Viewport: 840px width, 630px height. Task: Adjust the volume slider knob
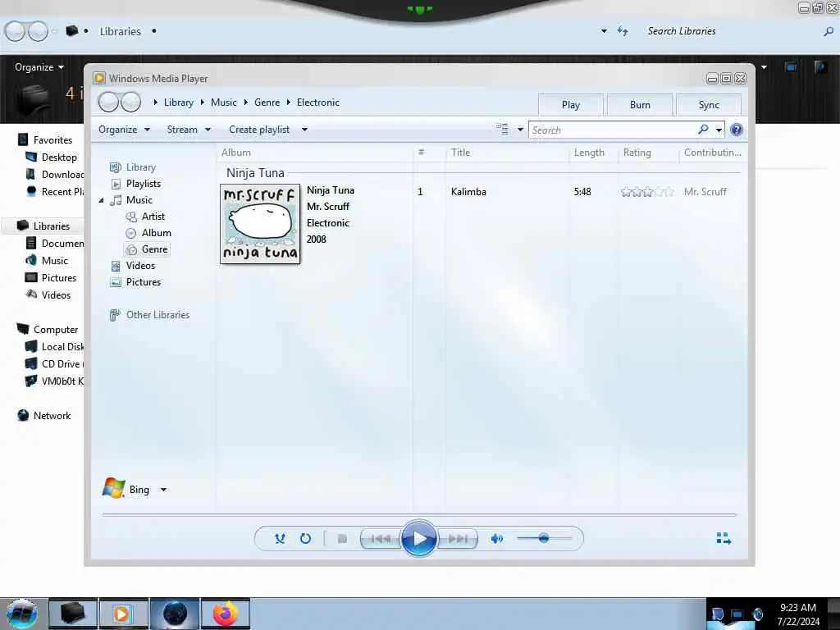tap(544, 538)
